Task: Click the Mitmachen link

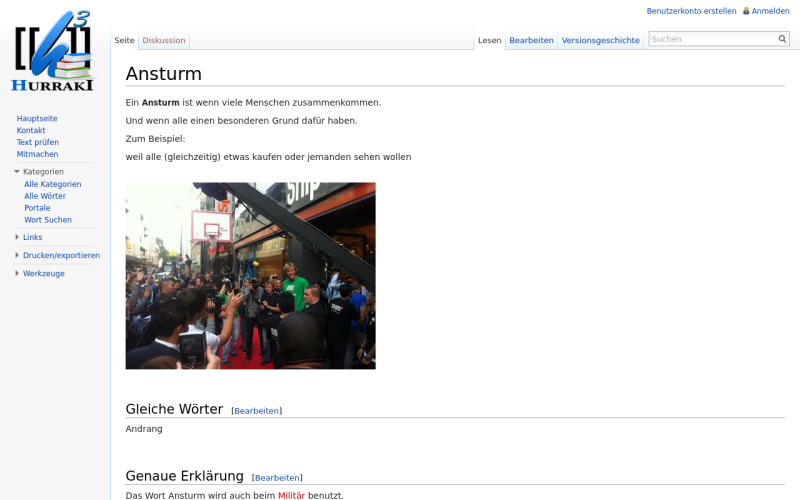Action: (x=37, y=154)
